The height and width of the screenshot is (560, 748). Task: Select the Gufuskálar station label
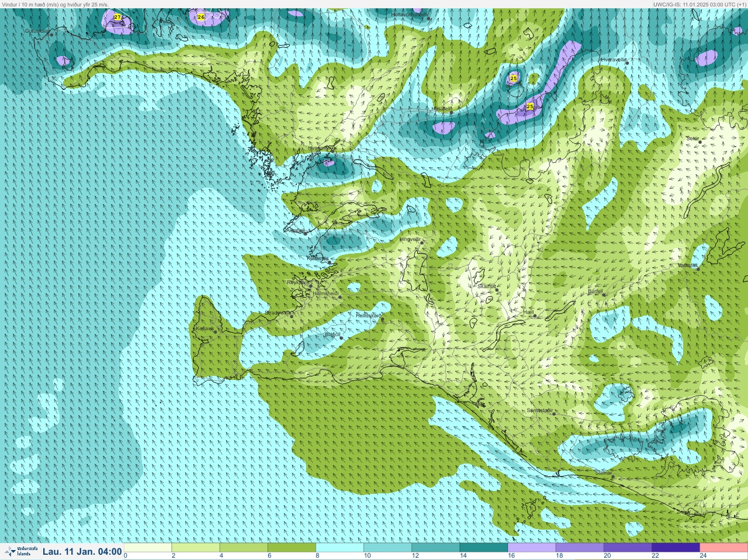point(38,30)
